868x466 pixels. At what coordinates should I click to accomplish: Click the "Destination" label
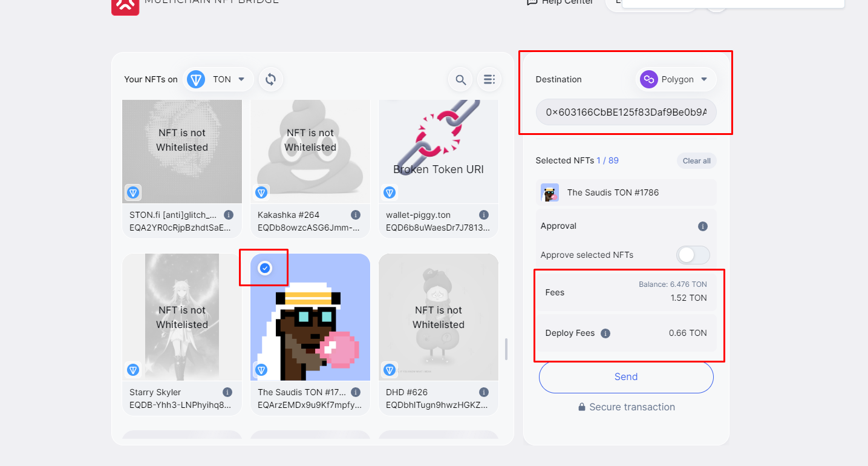tap(558, 79)
